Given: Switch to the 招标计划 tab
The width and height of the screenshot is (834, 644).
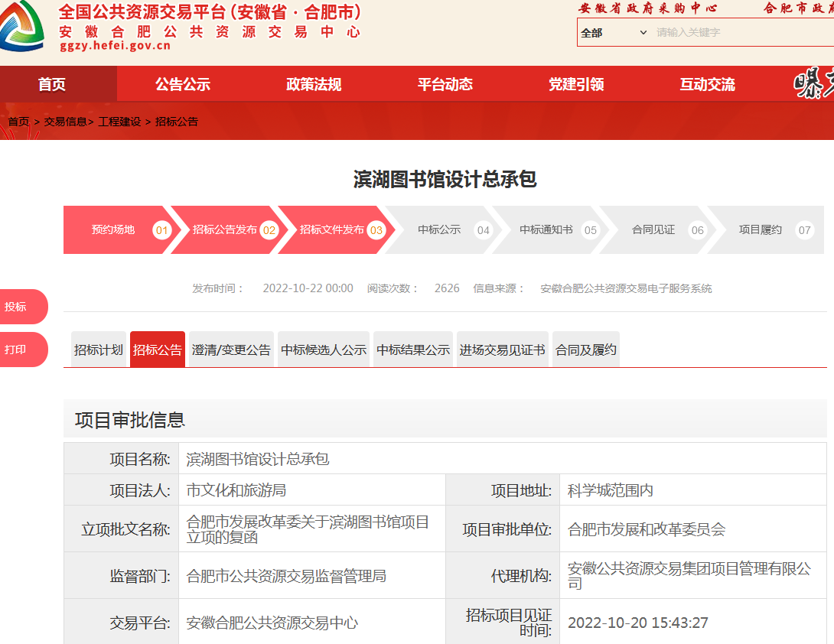Looking at the screenshot, I should [98, 350].
